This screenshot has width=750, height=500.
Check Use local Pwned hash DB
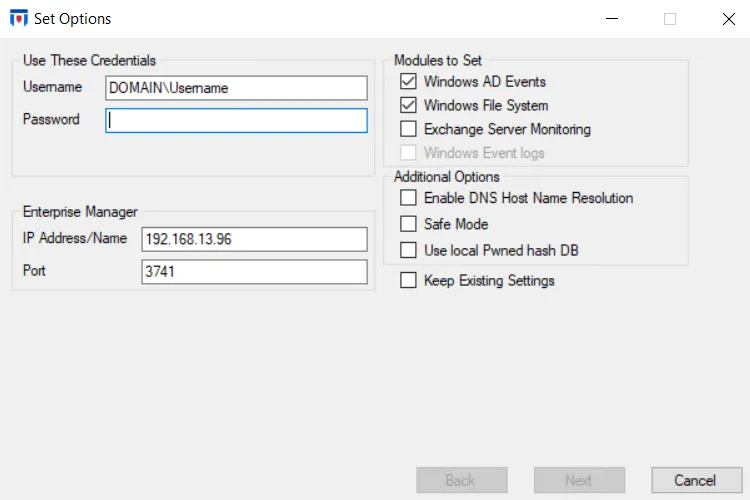tap(408, 250)
